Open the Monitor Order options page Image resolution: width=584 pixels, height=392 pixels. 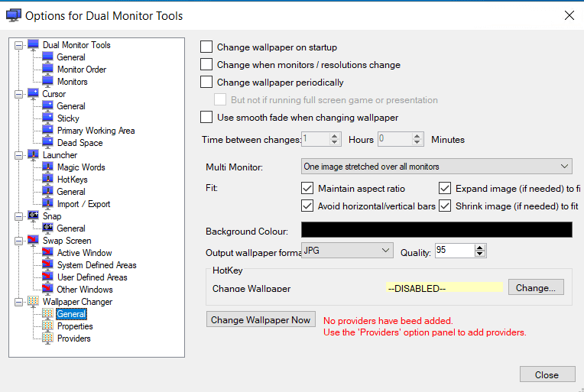click(x=81, y=70)
